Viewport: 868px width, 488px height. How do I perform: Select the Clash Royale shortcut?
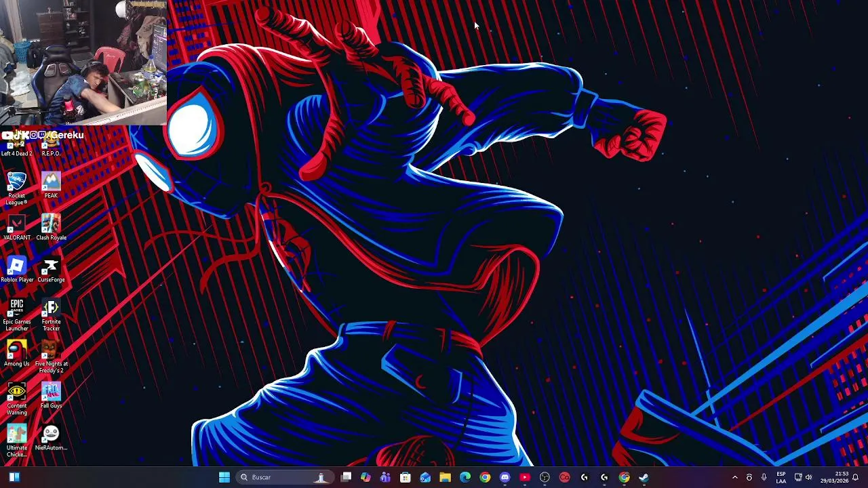51,227
